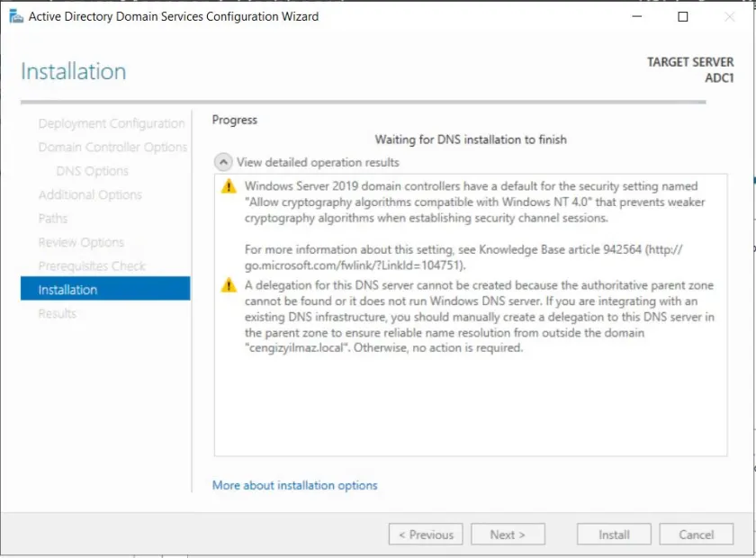
Task: Click the highlighted Installation step
Action: click(104, 289)
